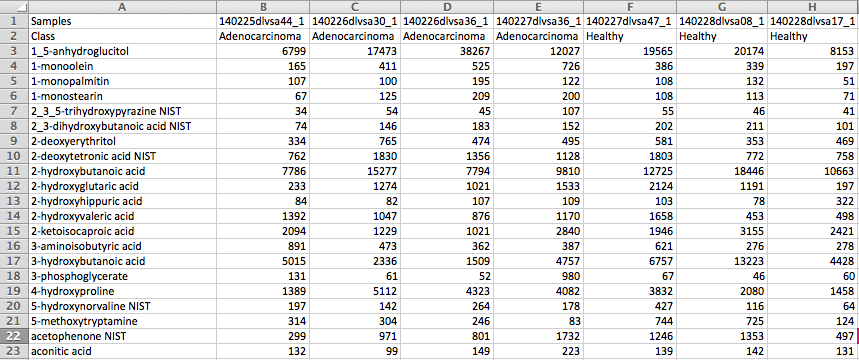Viewport: 859px width, 360px height.
Task: Select row 23 header
Action: (14, 351)
